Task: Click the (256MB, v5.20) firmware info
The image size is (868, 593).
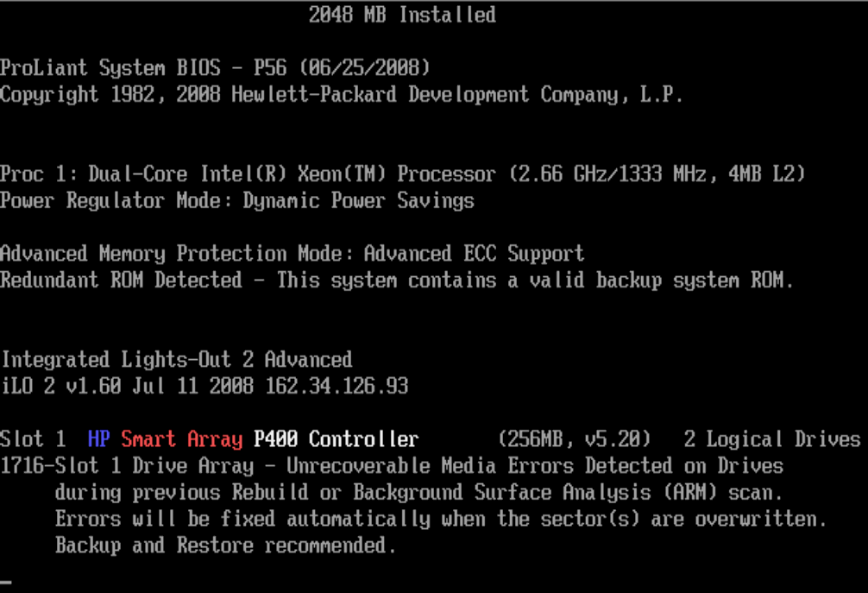Action: (x=574, y=439)
